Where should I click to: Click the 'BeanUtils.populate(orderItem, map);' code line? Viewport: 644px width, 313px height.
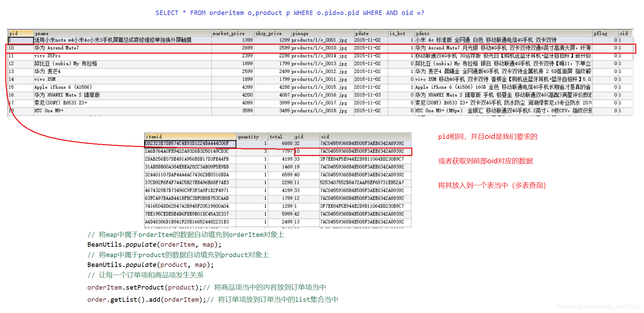(154, 245)
